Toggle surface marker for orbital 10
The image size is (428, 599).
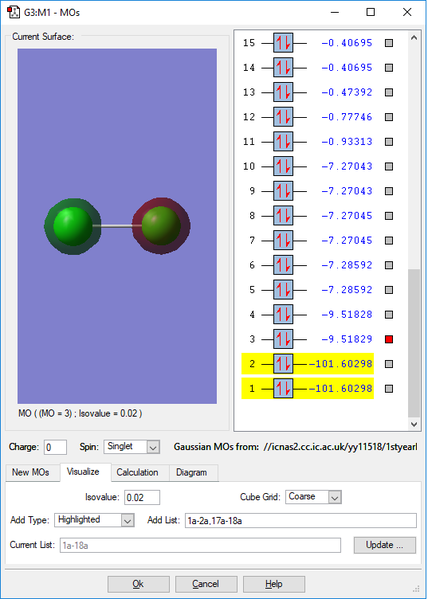(389, 166)
